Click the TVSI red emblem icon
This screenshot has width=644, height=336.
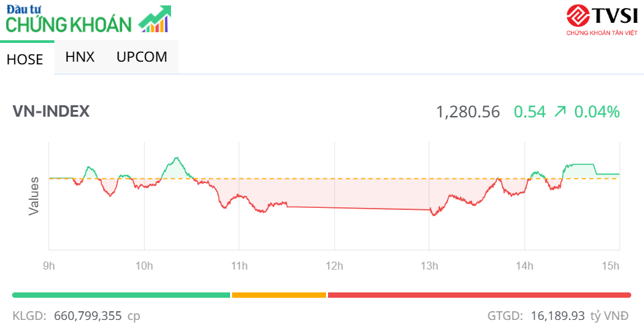point(577,15)
